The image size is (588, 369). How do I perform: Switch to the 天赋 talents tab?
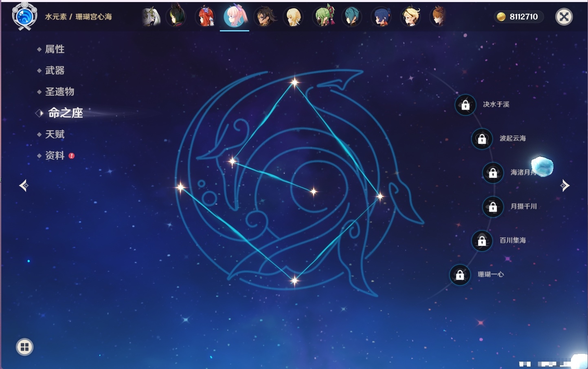pyautogui.click(x=55, y=134)
